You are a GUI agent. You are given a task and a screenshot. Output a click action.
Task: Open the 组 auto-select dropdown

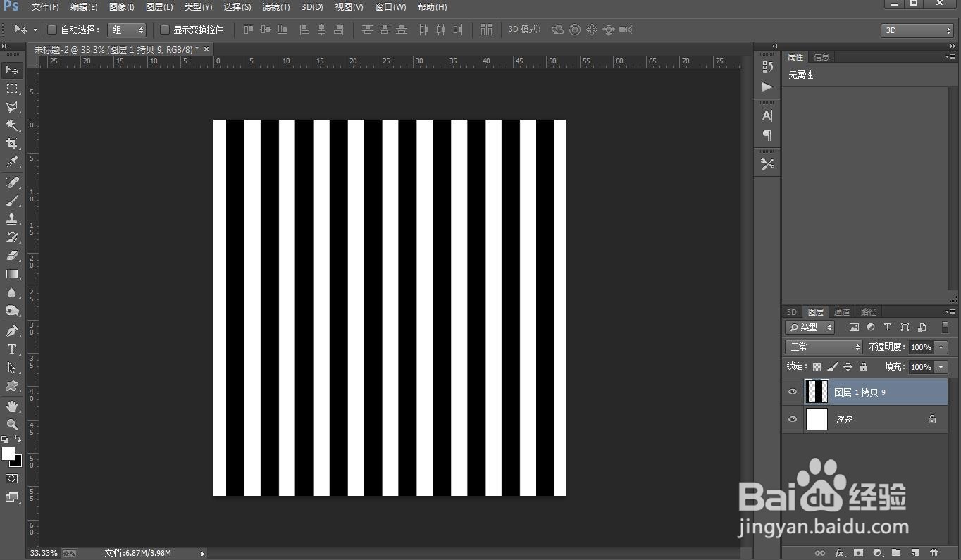coord(127,30)
